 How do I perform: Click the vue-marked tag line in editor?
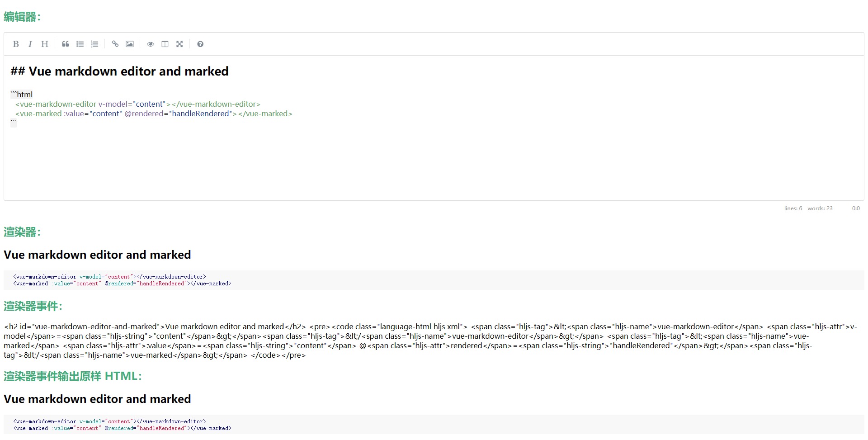[x=154, y=114]
